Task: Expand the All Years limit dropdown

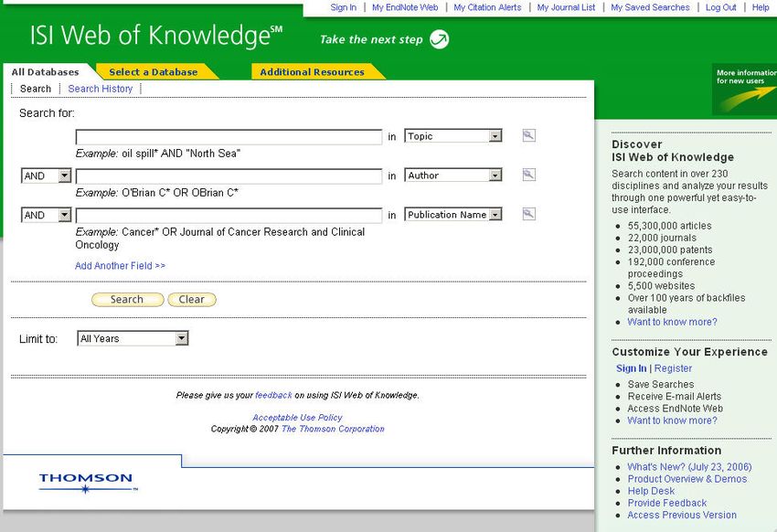Action: pos(133,338)
